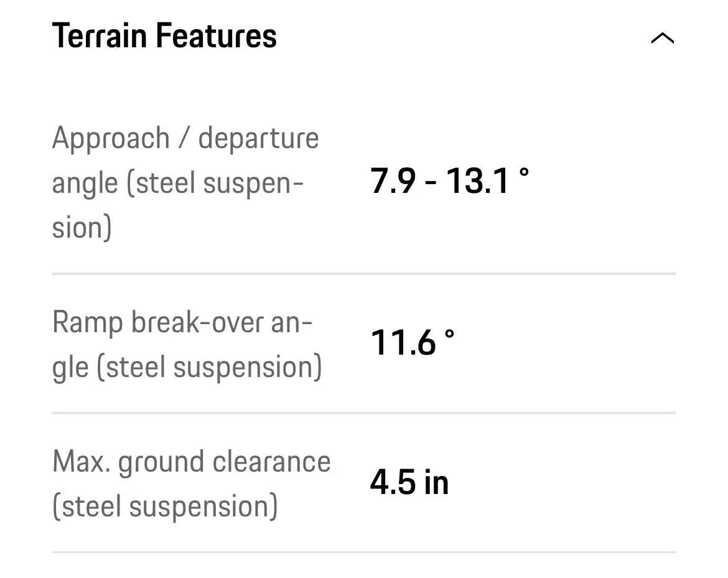
Task: Select the Approach / departure angle label
Action: (x=185, y=182)
